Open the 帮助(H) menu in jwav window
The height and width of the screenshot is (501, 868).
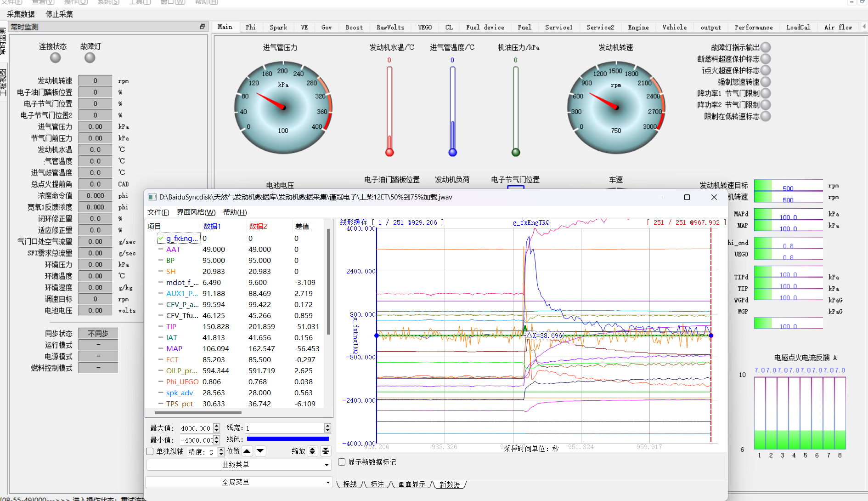235,212
